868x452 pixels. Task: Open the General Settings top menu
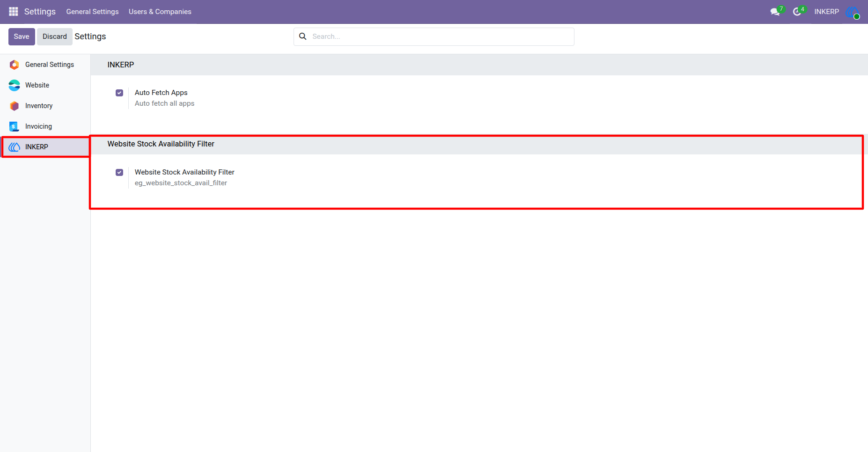tap(92, 12)
